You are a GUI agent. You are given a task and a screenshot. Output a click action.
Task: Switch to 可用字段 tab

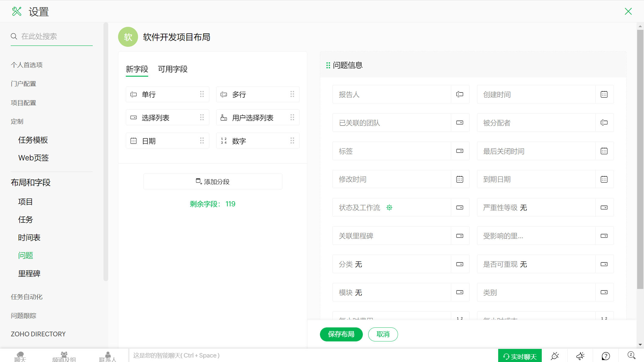173,69
